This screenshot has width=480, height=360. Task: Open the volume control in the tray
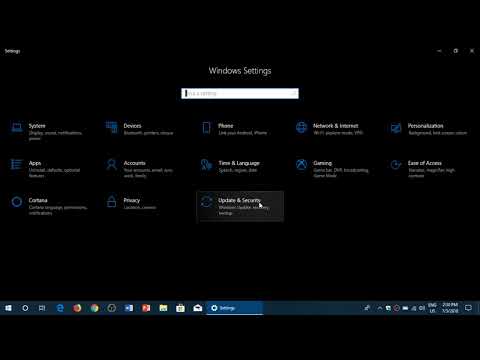422,308
